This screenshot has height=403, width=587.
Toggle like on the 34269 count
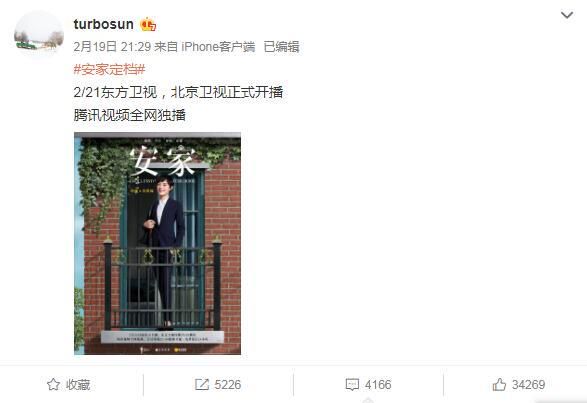coord(529,385)
